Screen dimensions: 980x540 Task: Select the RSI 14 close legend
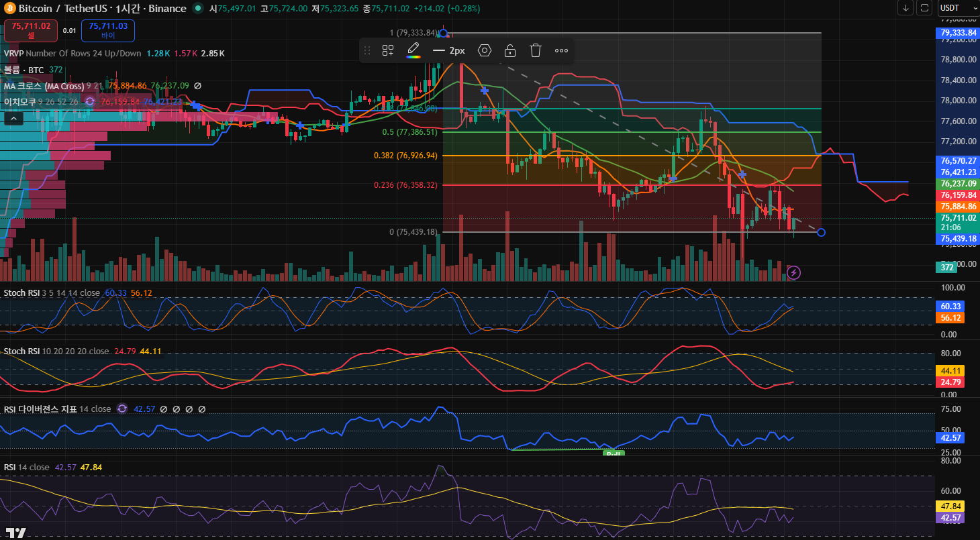[x=27, y=468]
